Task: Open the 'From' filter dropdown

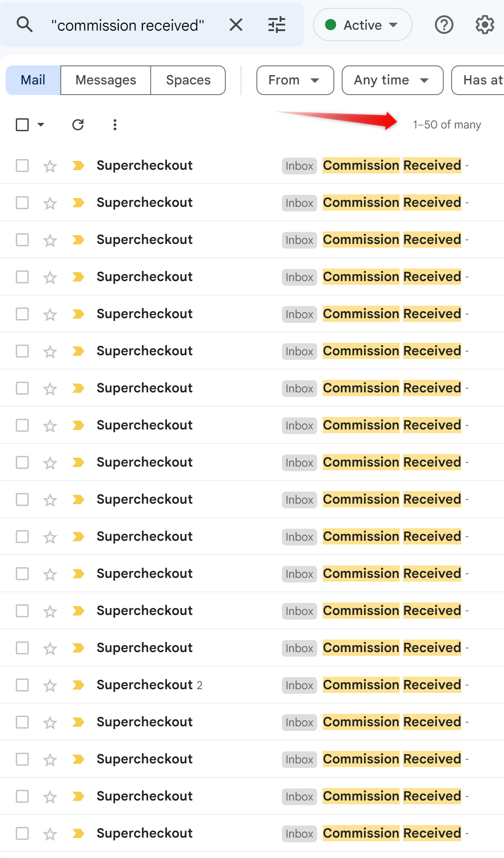Action: [x=295, y=80]
